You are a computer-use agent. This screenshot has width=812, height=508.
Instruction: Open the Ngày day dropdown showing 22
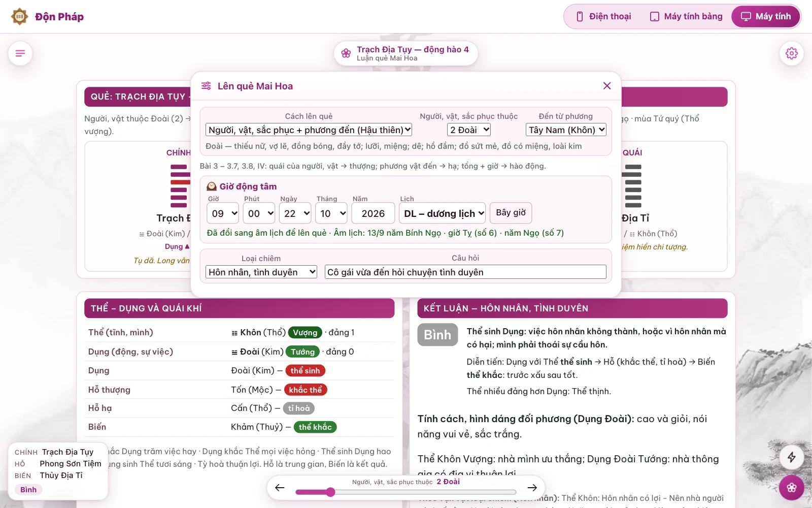[x=295, y=213]
